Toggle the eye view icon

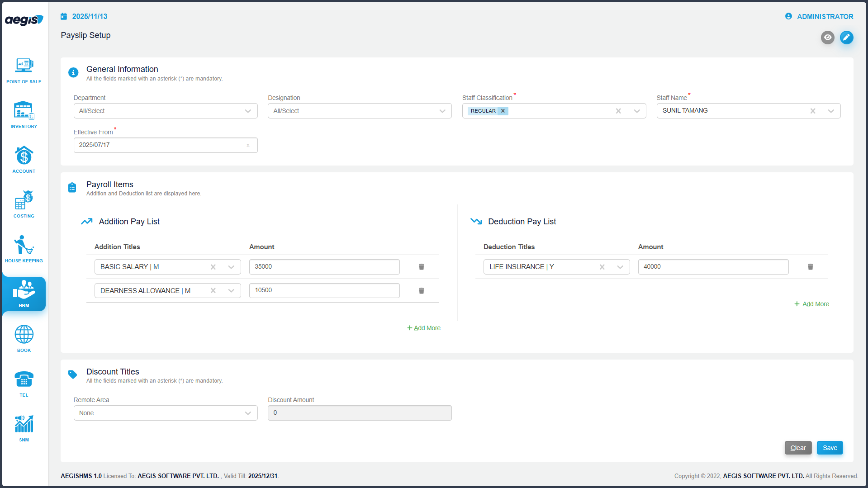827,38
